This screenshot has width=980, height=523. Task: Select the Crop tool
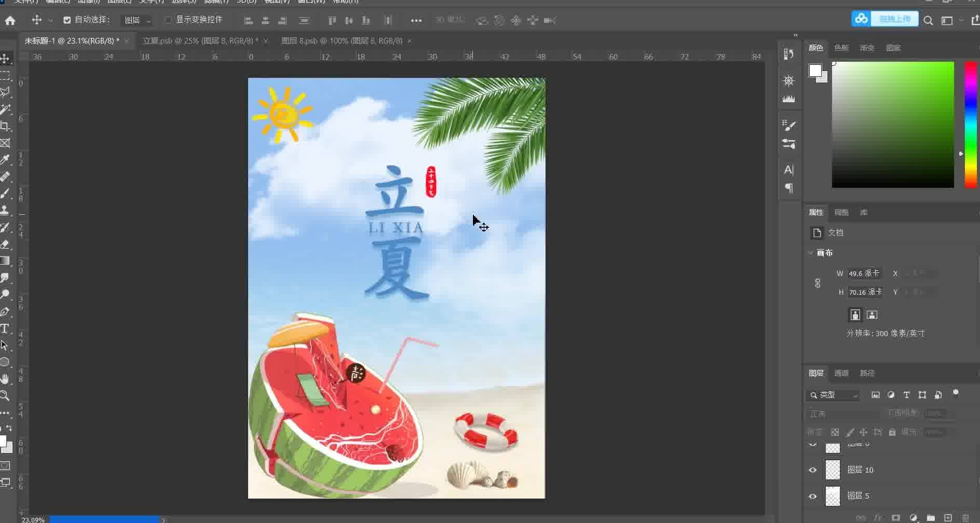tap(5, 126)
